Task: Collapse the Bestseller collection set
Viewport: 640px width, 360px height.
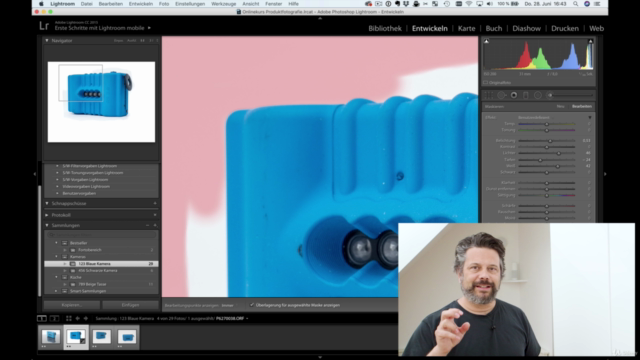Action: point(56,243)
